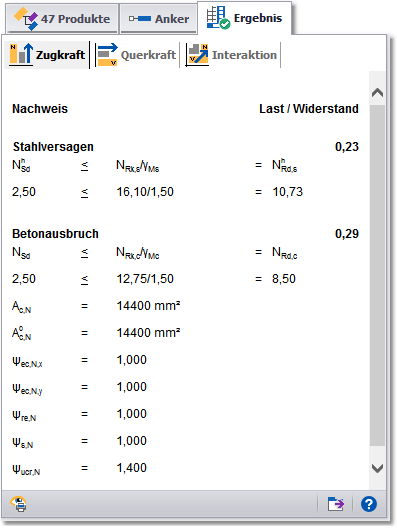Switch to the Querkraft sub-tab

(136, 55)
